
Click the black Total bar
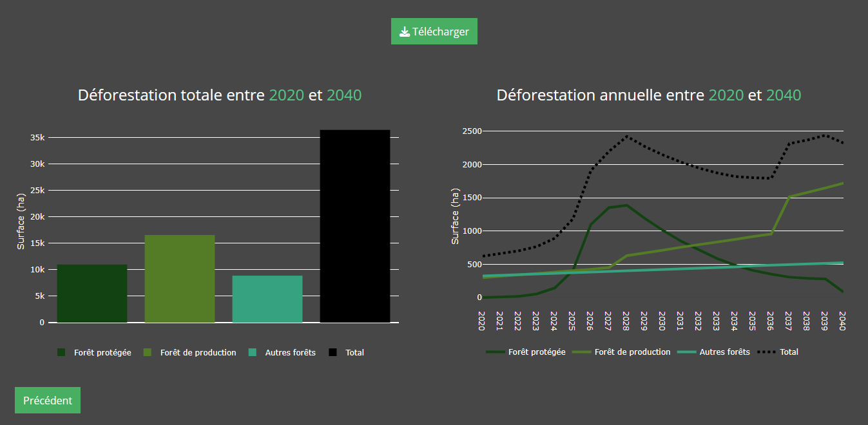coord(355,226)
